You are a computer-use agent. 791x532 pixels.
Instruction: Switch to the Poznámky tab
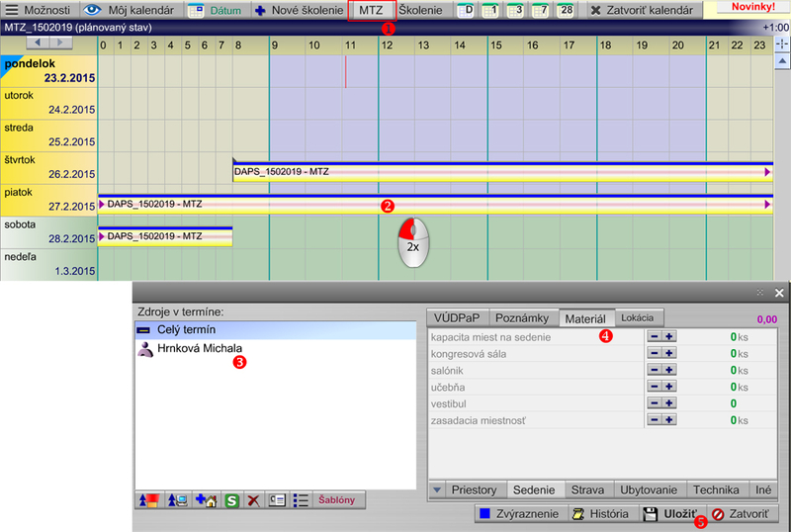(x=522, y=317)
